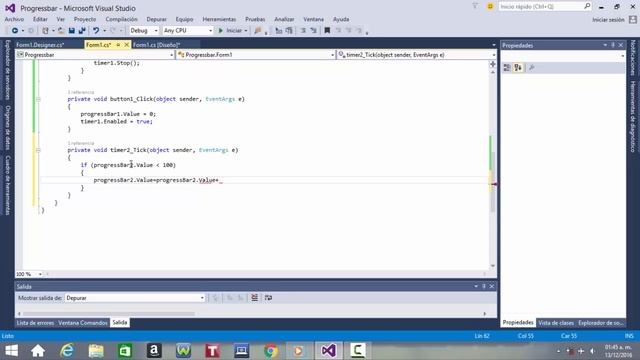The width and height of the screenshot is (640, 360).
Task: Switch to Vista de clases tab
Action: pos(556,323)
